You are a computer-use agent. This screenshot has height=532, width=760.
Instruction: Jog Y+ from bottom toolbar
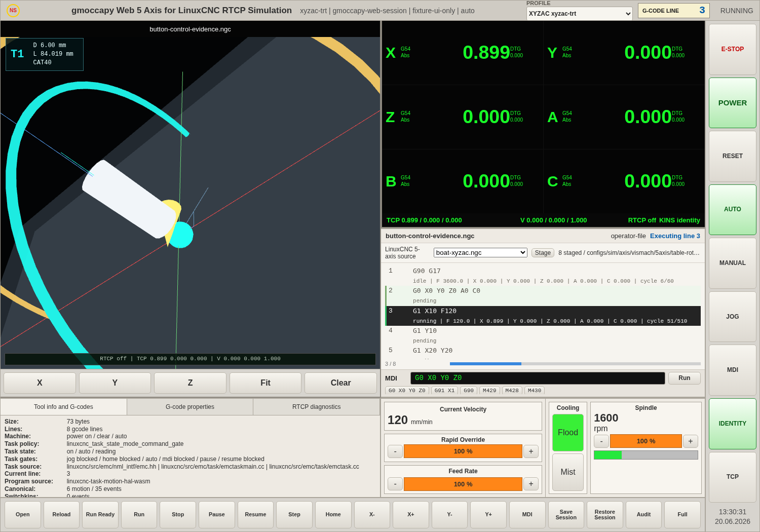[488, 515]
